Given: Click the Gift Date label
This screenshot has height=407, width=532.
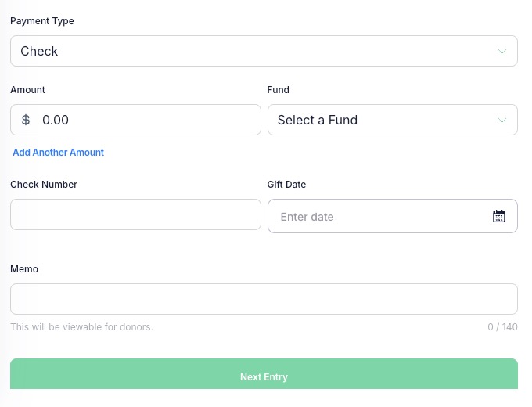Looking at the screenshot, I should coord(286,185).
